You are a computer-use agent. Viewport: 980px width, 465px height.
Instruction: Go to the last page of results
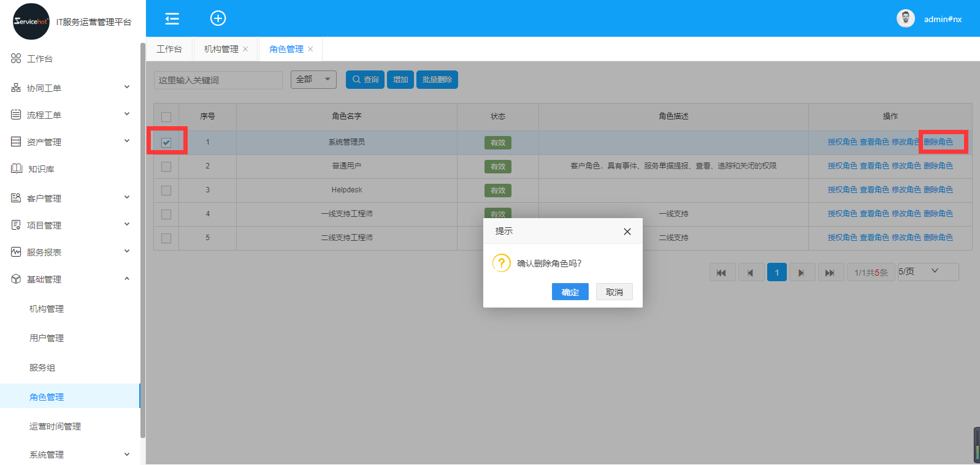tap(829, 273)
